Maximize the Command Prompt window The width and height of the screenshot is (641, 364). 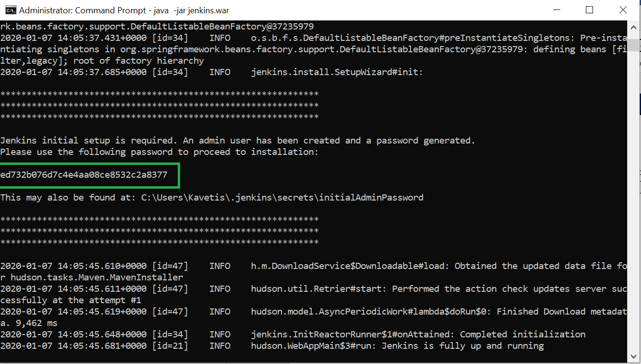click(x=589, y=10)
